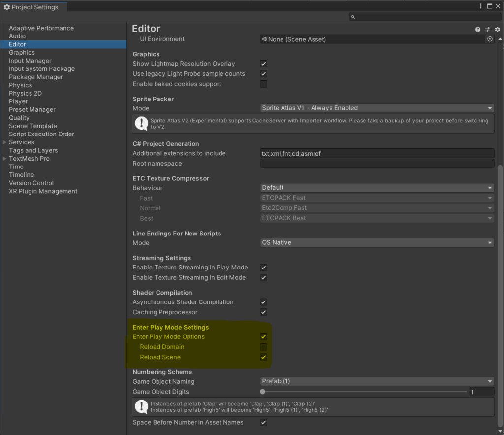The image size is (504, 435).
Task: Select Adaptive Performance in the sidebar
Action: [41, 28]
